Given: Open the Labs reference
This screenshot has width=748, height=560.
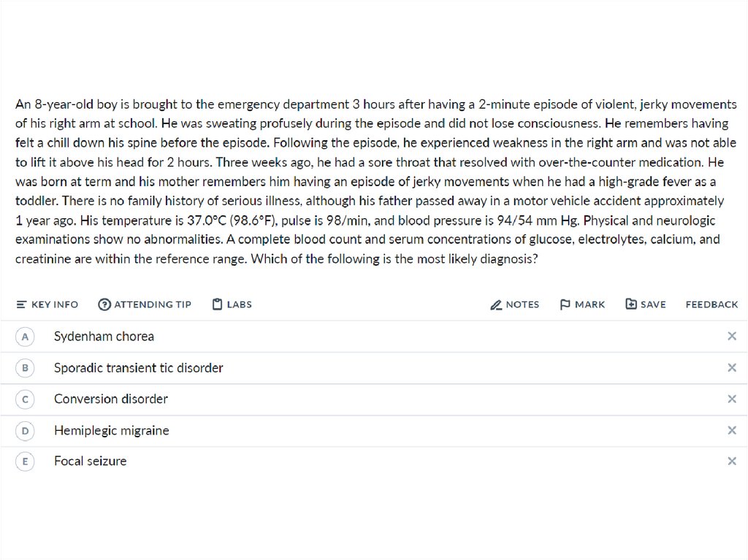Looking at the screenshot, I should click(232, 304).
